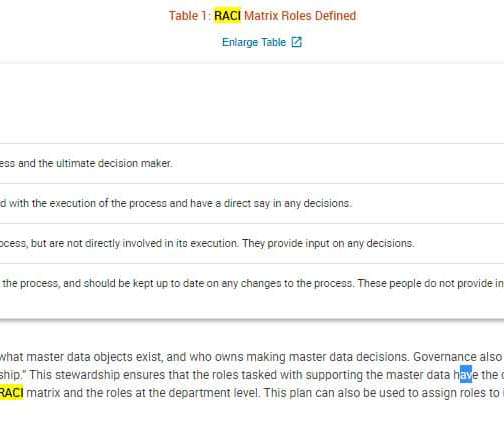The width and height of the screenshot is (504, 421).
Task: Click the highlighted RACI in the table title
Action: click(227, 16)
